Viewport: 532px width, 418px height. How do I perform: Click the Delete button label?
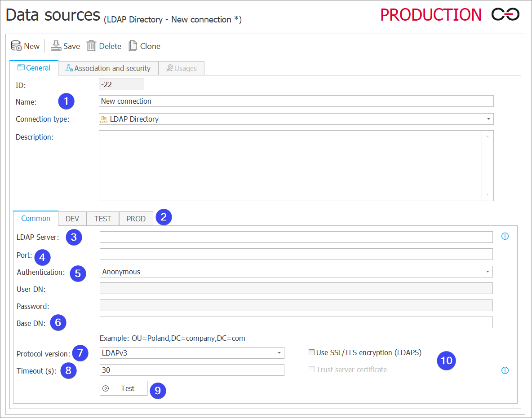(x=110, y=46)
